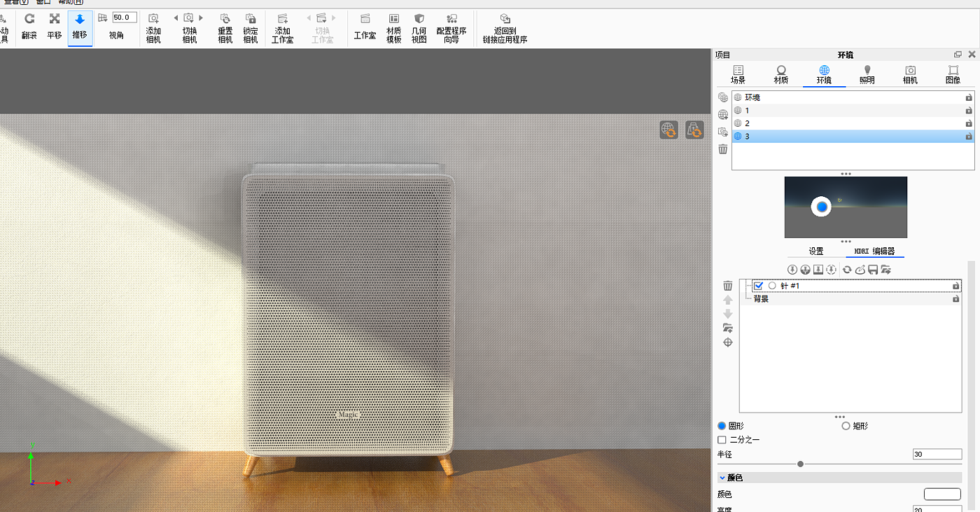Select environment "2" in the list
Viewport: 980px width, 512px height.
(x=748, y=123)
